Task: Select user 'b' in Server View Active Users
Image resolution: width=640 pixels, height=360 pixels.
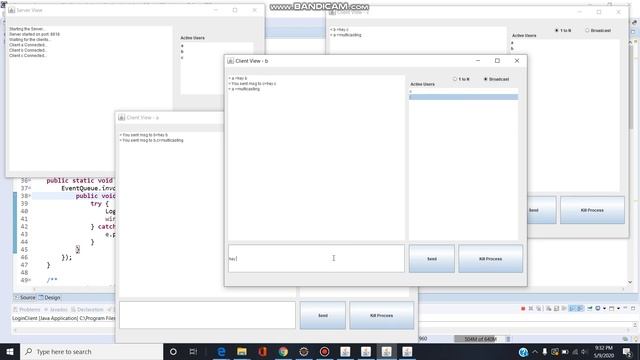Action: tap(216, 52)
